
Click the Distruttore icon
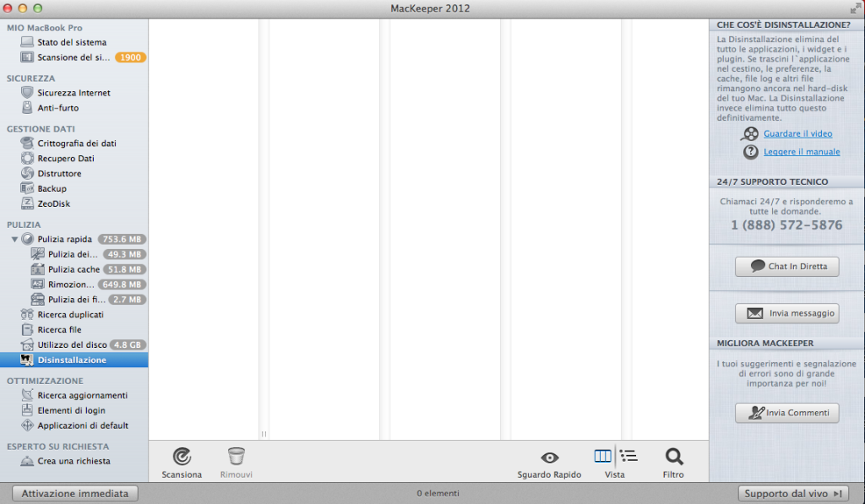point(27,173)
